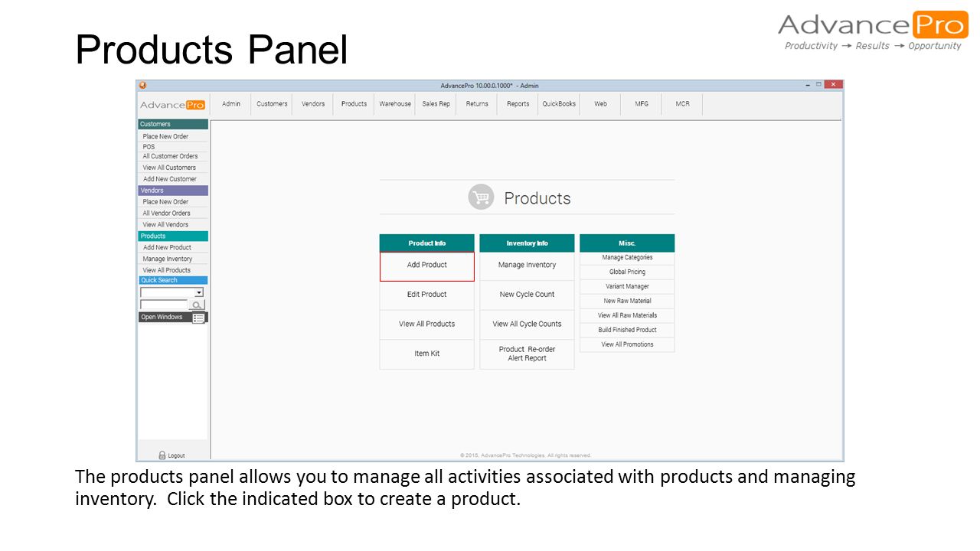Open Manage Categories
The image size is (980, 551).
coord(627,258)
